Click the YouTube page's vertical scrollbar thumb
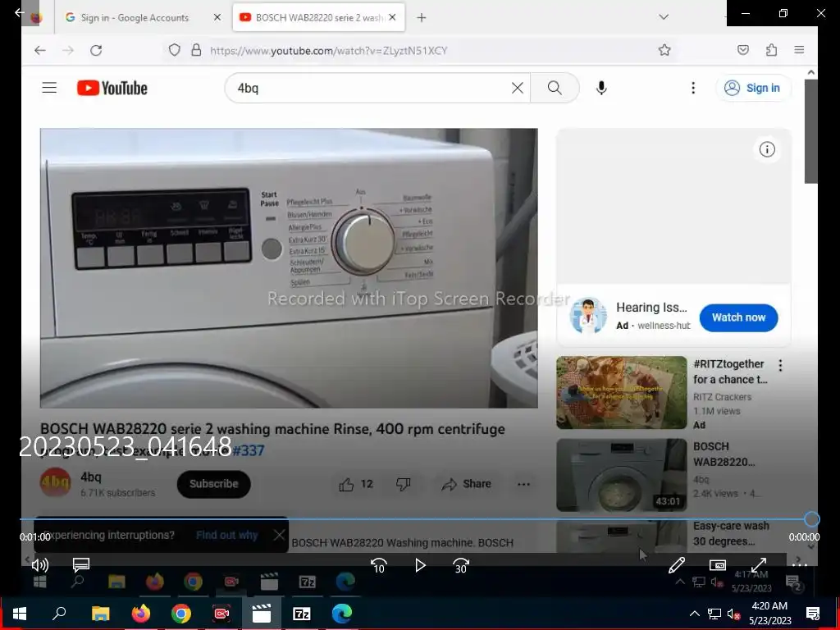Viewport: 840px width, 630px height. tap(810, 130)
